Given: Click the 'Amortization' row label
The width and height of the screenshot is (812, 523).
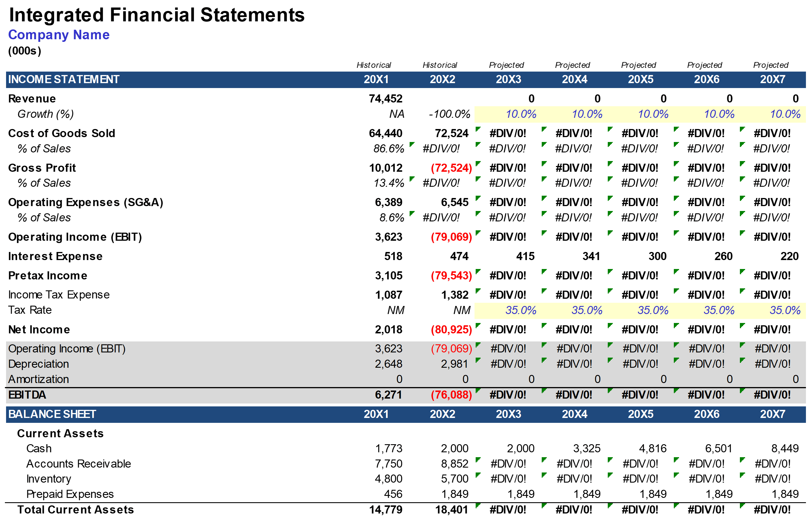Looking at the screenshot, I should pos(39,379).
